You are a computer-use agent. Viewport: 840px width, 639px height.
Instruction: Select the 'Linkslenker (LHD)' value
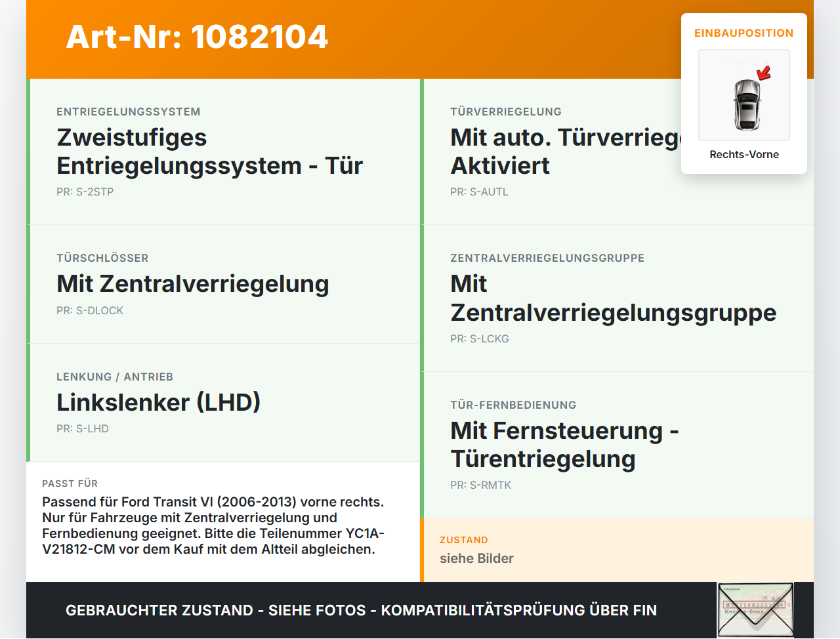tap(159, 402)
